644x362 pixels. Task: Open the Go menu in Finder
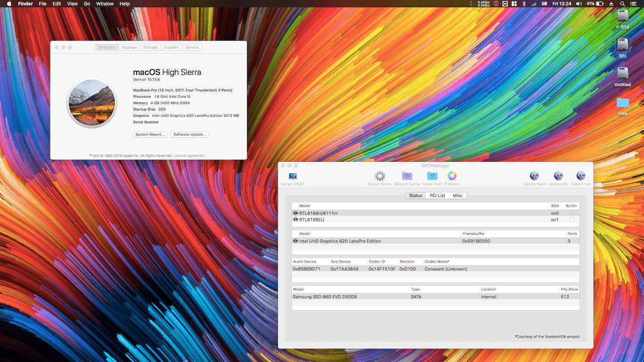click(87, 4)
